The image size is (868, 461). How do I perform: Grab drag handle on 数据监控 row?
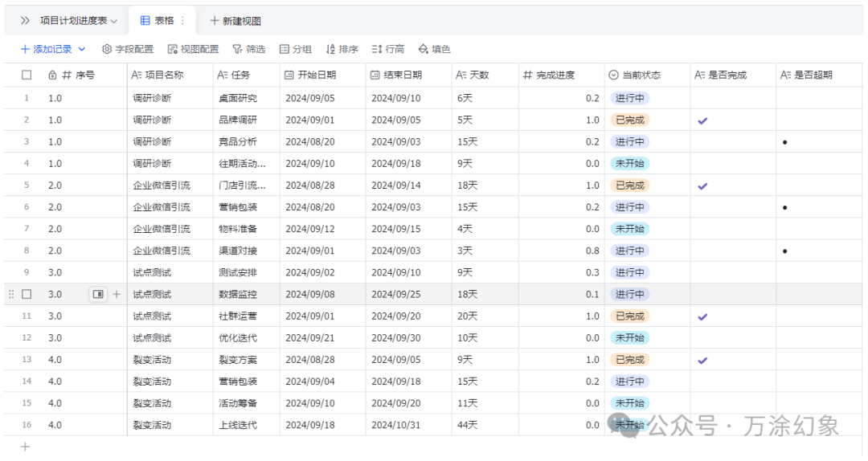(11, 295)
